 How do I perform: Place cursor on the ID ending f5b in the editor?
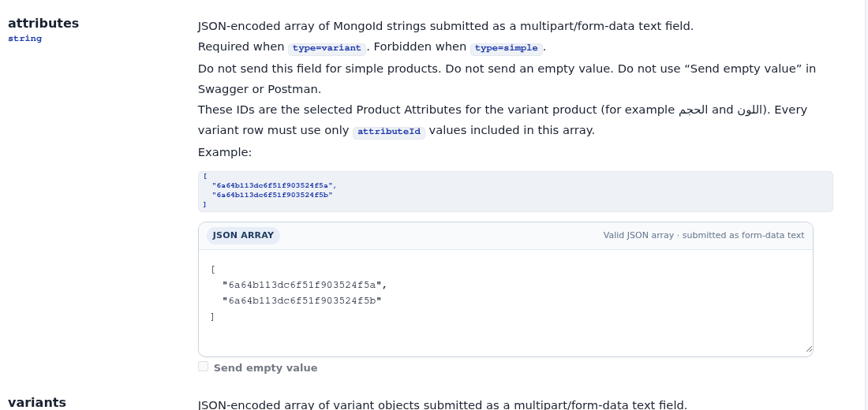302,301
